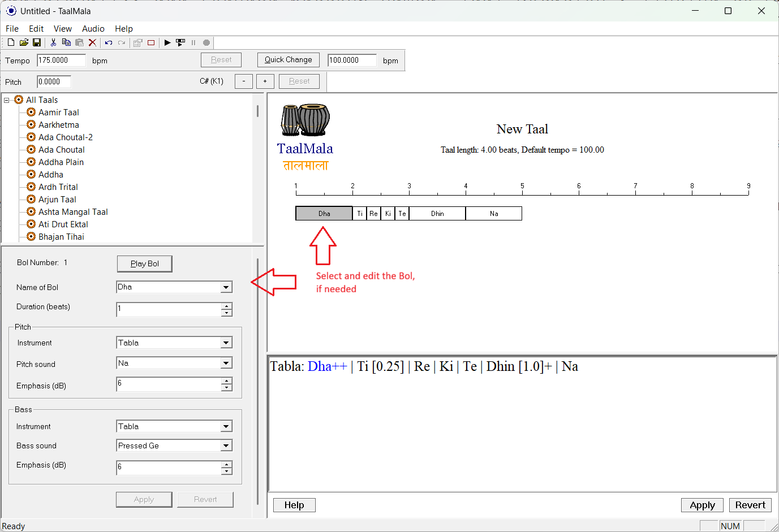Click the red rectangle icon in the toolbar
This screenshot has height=532, width=779.
click(151, 42)
